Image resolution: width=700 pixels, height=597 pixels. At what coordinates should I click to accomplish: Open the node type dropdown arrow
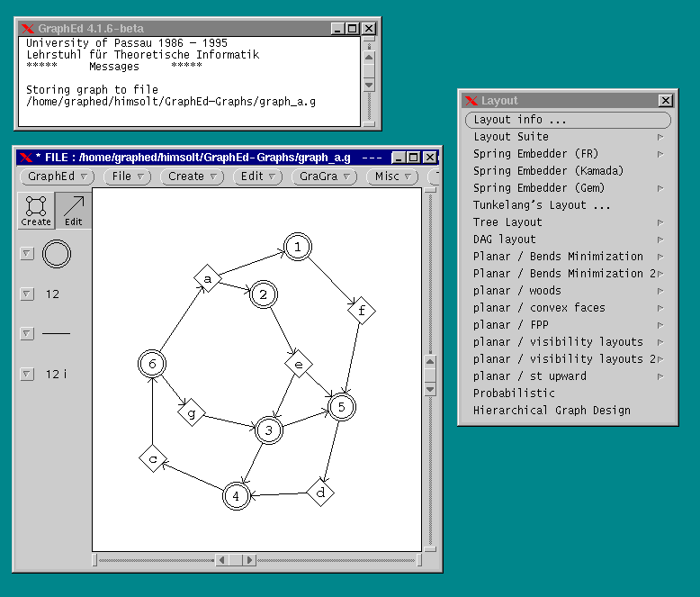click(27, 254)
